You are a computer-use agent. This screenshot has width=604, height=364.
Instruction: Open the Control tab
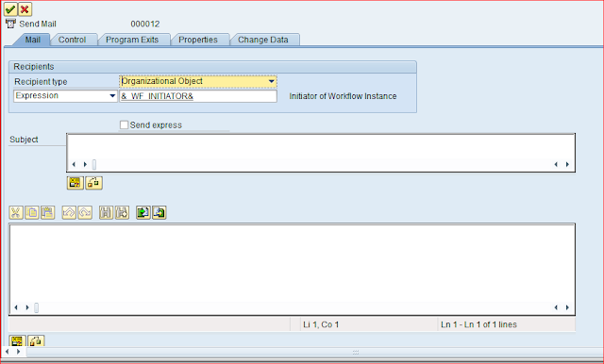click(x=72, y=40)
